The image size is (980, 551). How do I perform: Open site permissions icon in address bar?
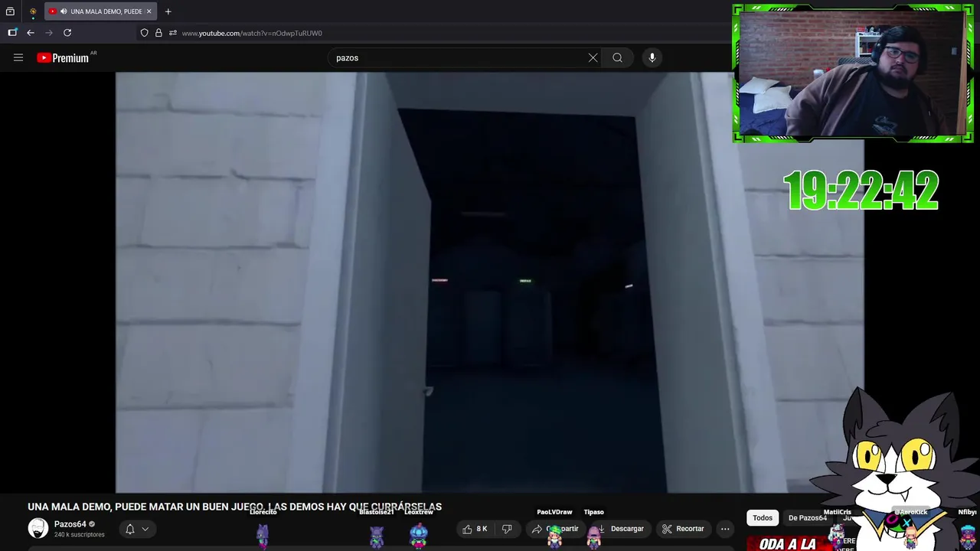coord(173,33)
